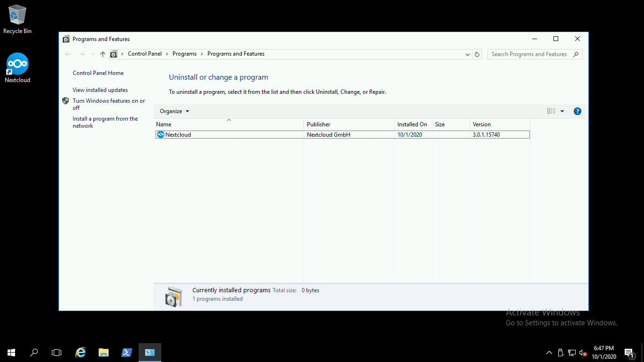Click the muted volume tray icon
The height and width of the screenshot is (362, 644).
583,353
